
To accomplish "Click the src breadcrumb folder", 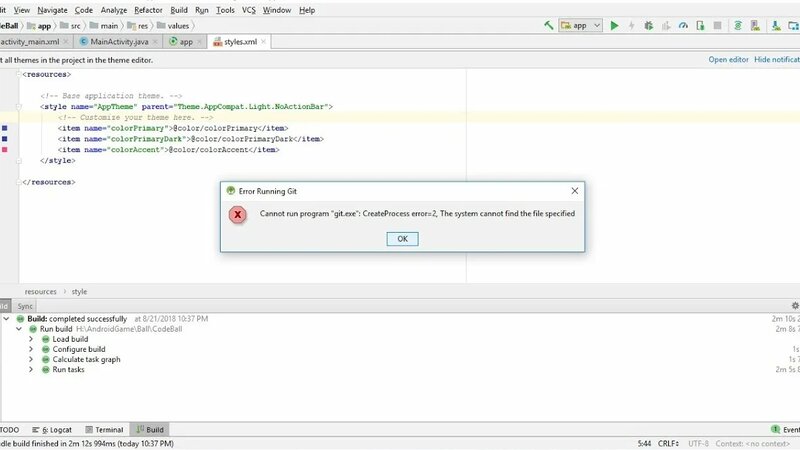I will (70, 26).
